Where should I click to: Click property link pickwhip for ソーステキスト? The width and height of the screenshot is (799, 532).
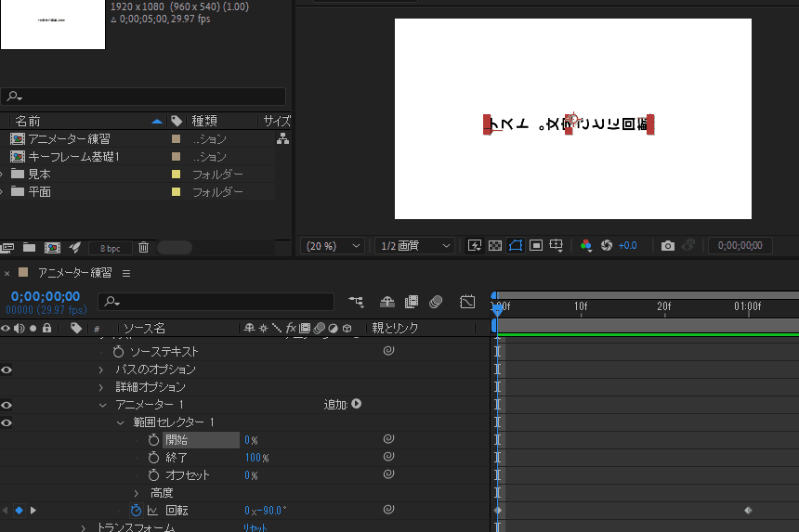tap(388, 351)
